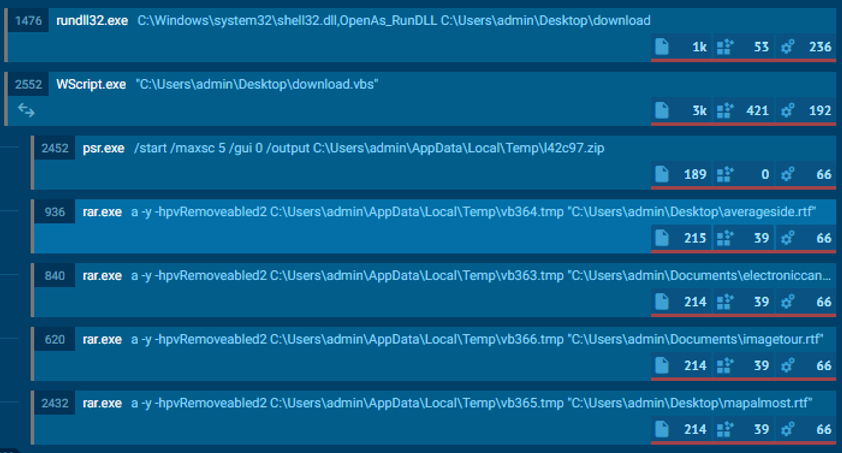This screenshot has height=453, width=842.
Task: Click the gears icon in the rar.exe 620 row
Action: tap(787, 366)
